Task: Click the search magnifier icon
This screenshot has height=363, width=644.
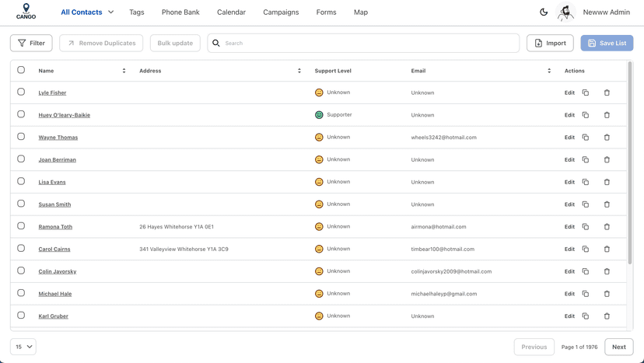Action: coord(216,44)
